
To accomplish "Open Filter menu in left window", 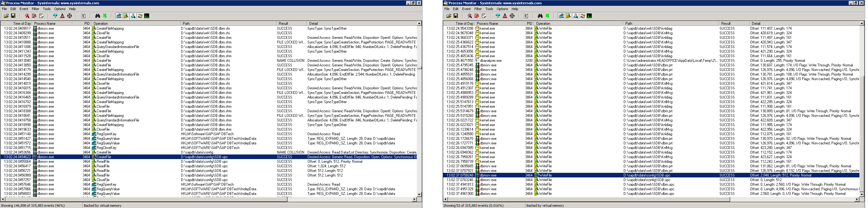I will click(35, 9).
